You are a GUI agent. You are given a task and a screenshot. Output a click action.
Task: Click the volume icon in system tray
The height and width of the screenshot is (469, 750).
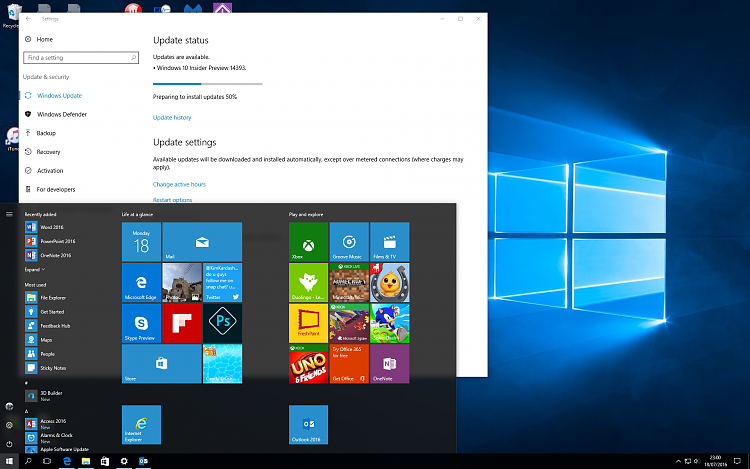[x=697, y=461]
